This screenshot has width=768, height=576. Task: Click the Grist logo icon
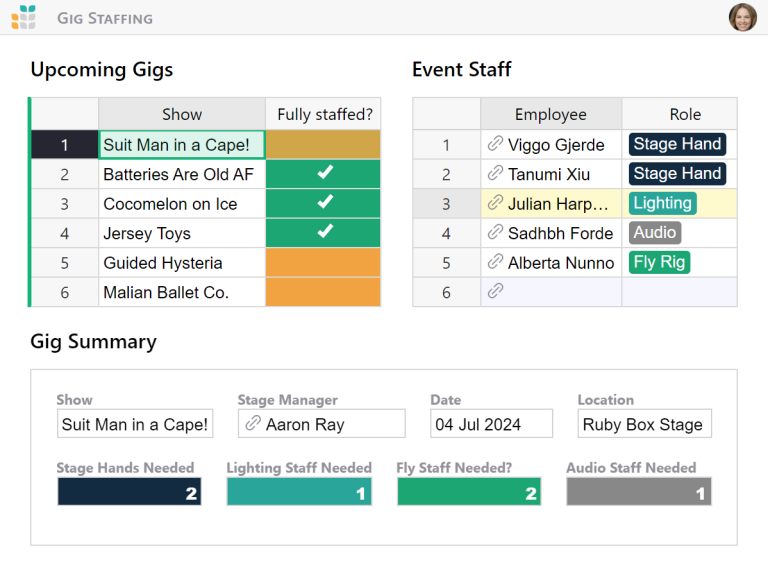click(x=24, y=17)
